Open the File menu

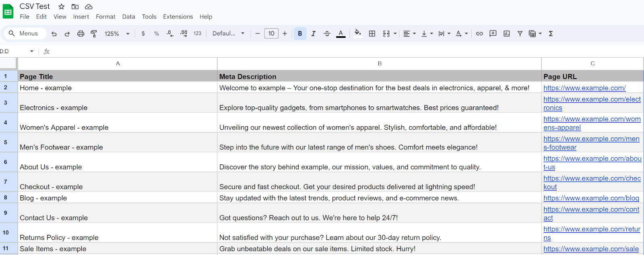[x=25, y=17]
